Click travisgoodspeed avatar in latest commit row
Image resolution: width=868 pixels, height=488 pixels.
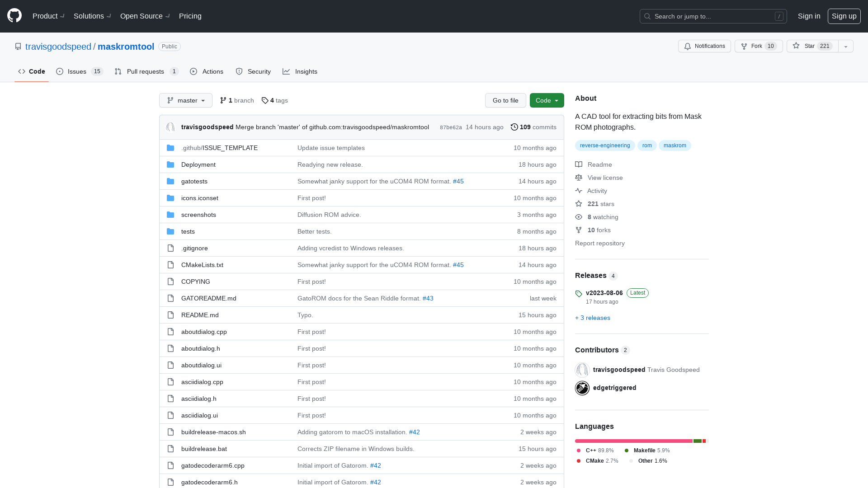click(x=170, y=127)
